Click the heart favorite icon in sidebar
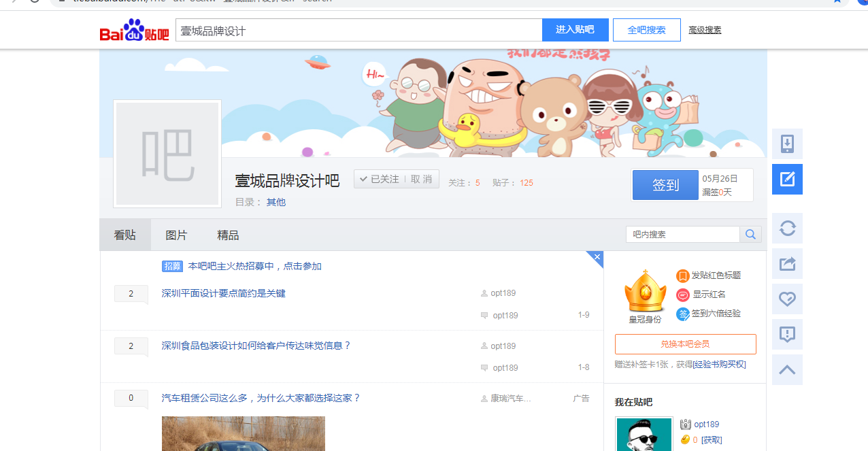This screenshot has width=868, height=451. (x=787, y=299)
